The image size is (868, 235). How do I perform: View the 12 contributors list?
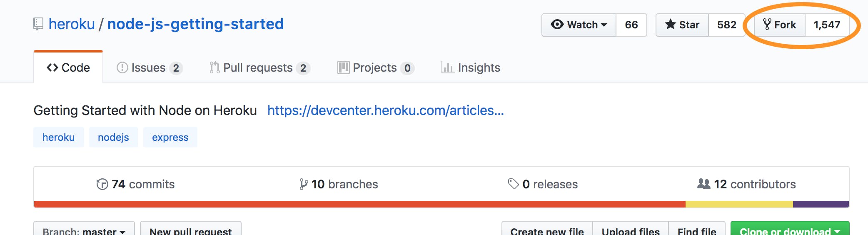(746, 184)
